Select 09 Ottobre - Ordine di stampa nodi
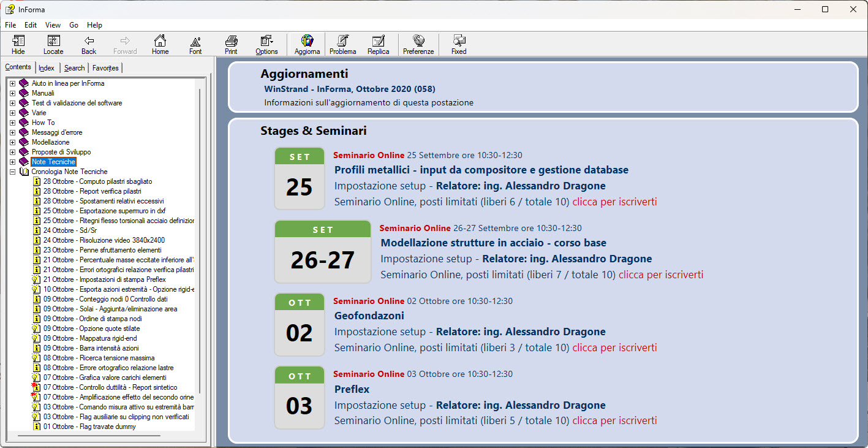This screenshot has height=448, width=868. pos(92,319)
